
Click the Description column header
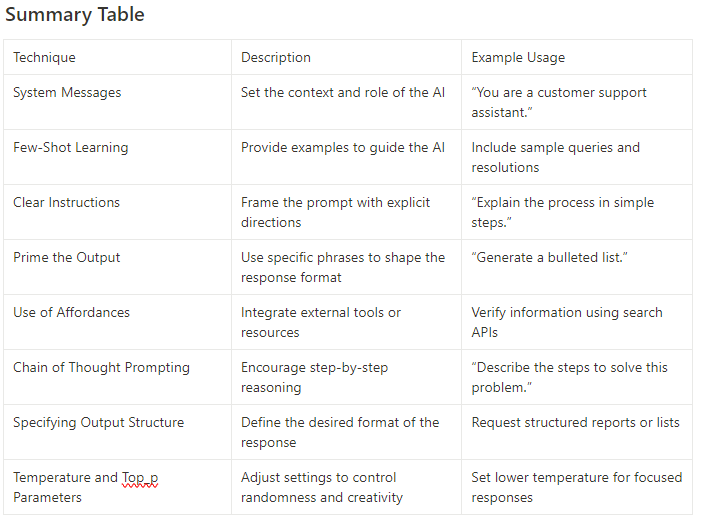(x=276, y=58)
